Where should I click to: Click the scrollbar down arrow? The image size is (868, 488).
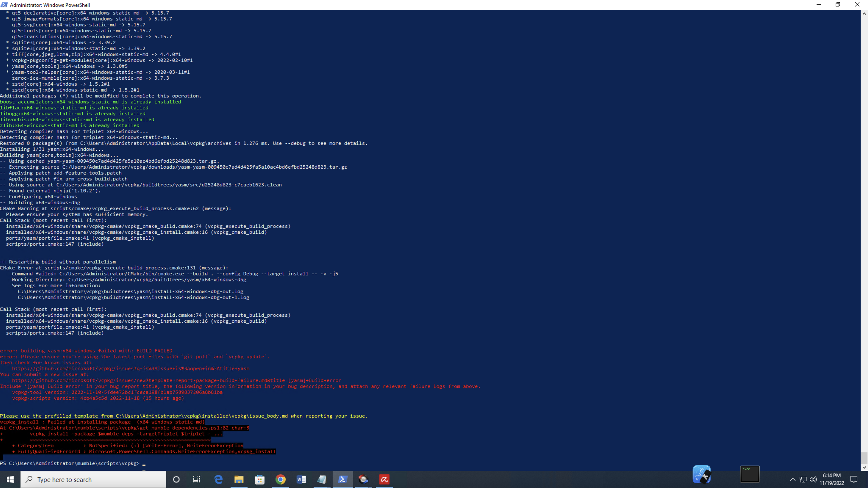[864, 467]
